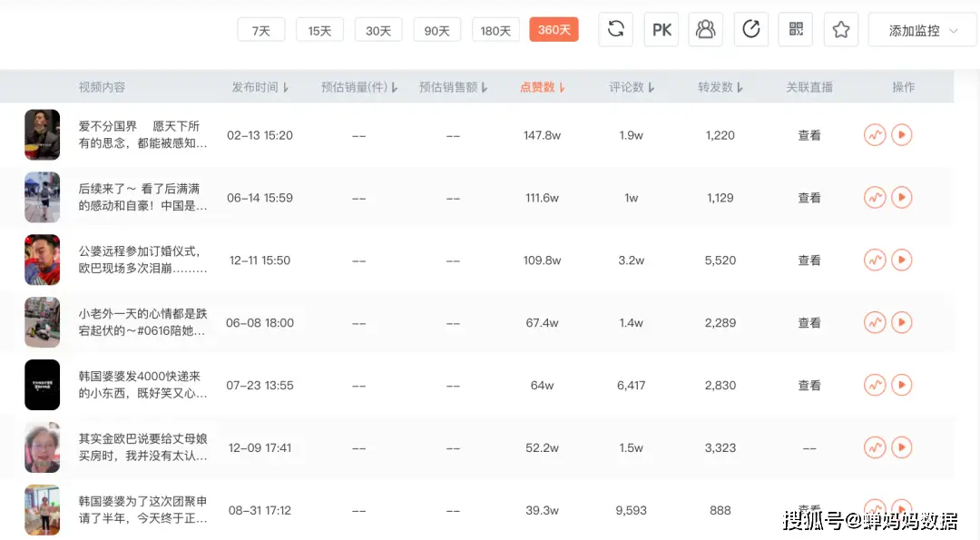Open thumbnail of 小老外一天的心情 video
Viewport: 980px width, 540px height.
(x=42, y=322)
